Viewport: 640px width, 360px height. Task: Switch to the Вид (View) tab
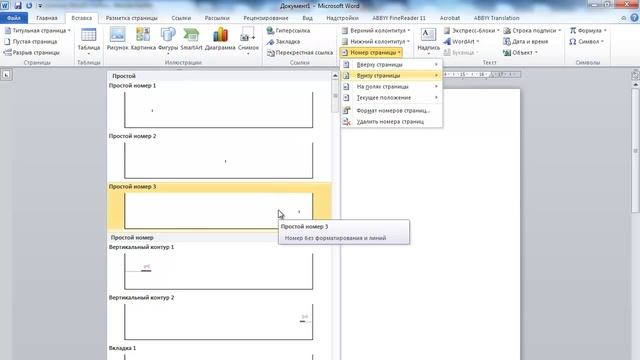(x=307, y=18)
